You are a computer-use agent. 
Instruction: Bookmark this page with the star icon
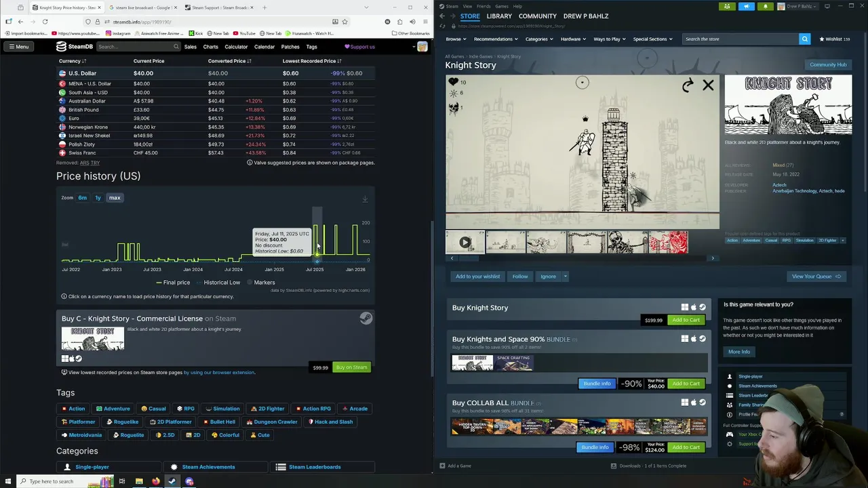pos(344,22)
